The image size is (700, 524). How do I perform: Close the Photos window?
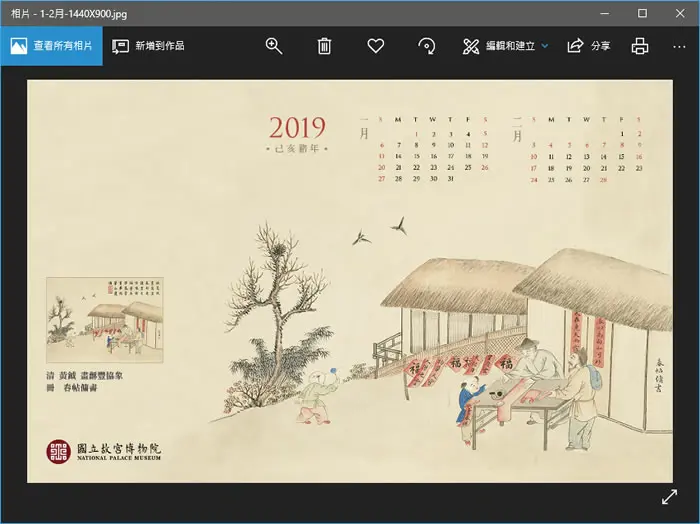pyautogui.click(x=680, y=13)
